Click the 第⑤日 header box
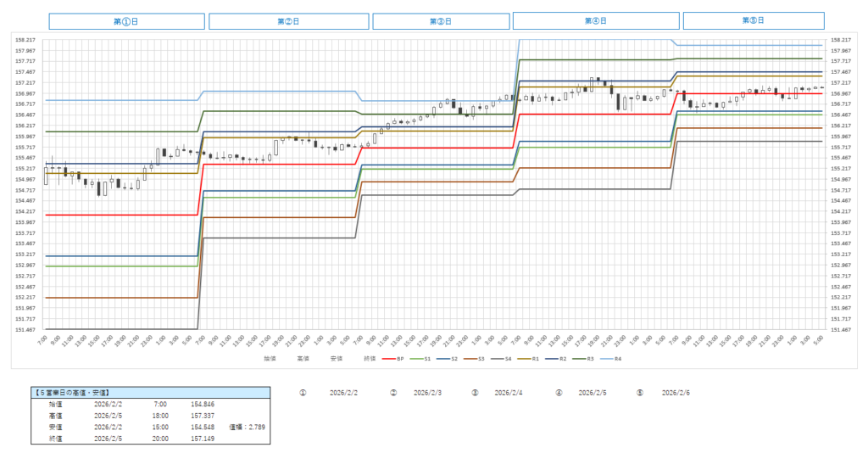 click(x=753, y=20)
